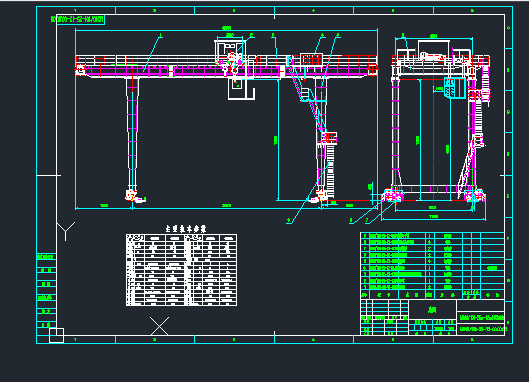Click the title heading above parameters table
Image resolution: width=529 pixels, height=382 pixels.
coord(186,229)
